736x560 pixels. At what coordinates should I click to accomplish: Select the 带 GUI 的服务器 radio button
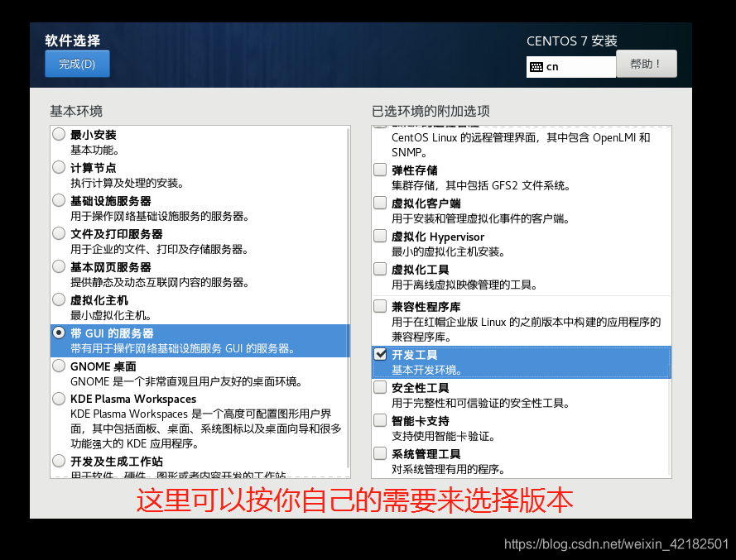coord(59,333)
